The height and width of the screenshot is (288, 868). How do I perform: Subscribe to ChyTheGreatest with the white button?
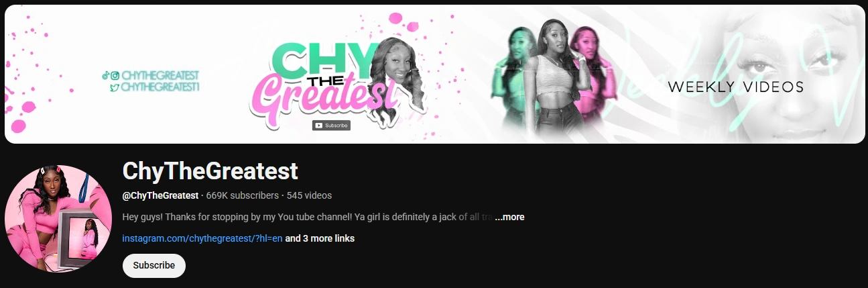(x=154, y=265)
